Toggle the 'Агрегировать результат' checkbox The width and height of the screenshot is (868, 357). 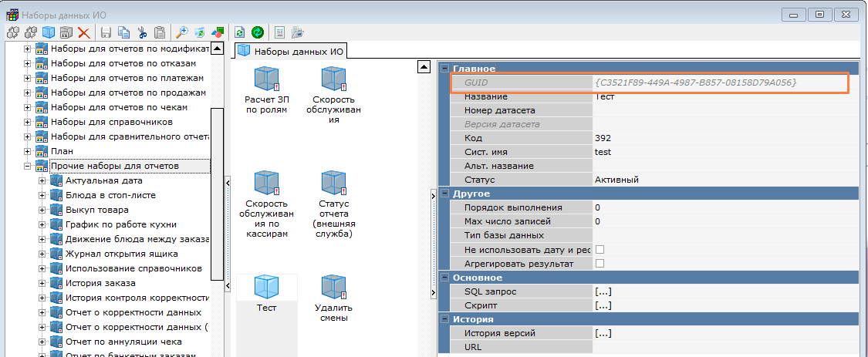(599, 264)
